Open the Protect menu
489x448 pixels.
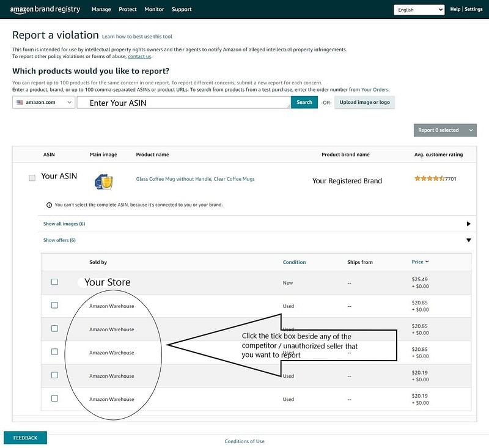click(128, 9)
